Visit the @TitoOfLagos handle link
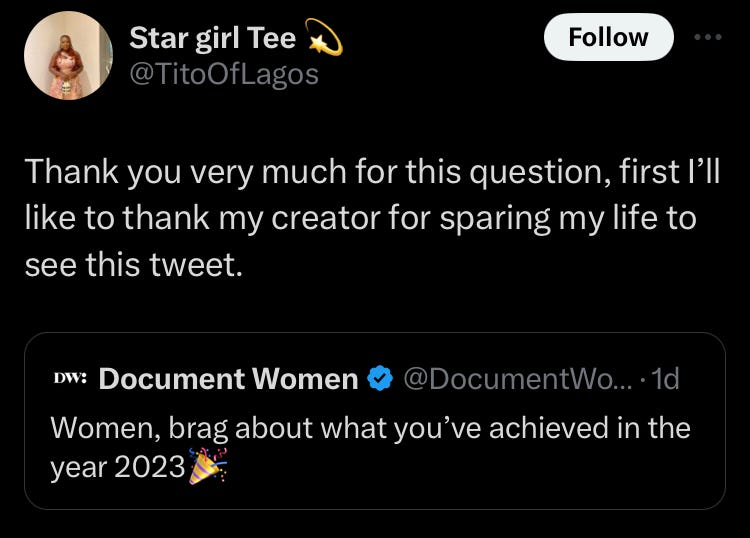 pyautogui.click(x=224, y=75)
